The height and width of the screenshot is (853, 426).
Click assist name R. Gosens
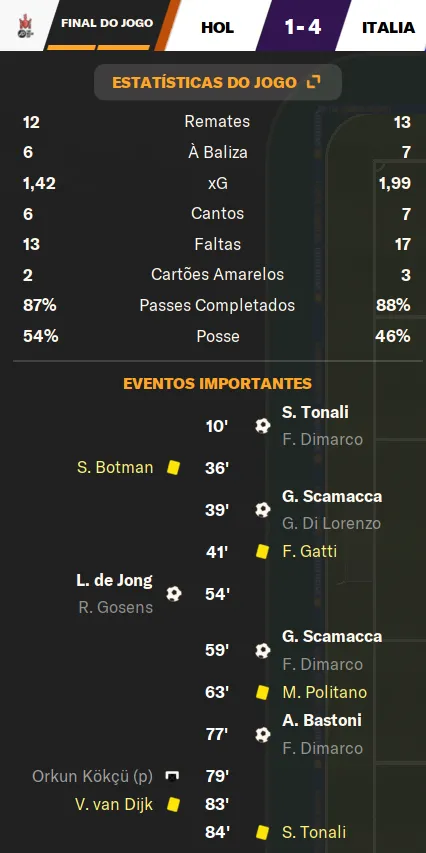[116, 607]
